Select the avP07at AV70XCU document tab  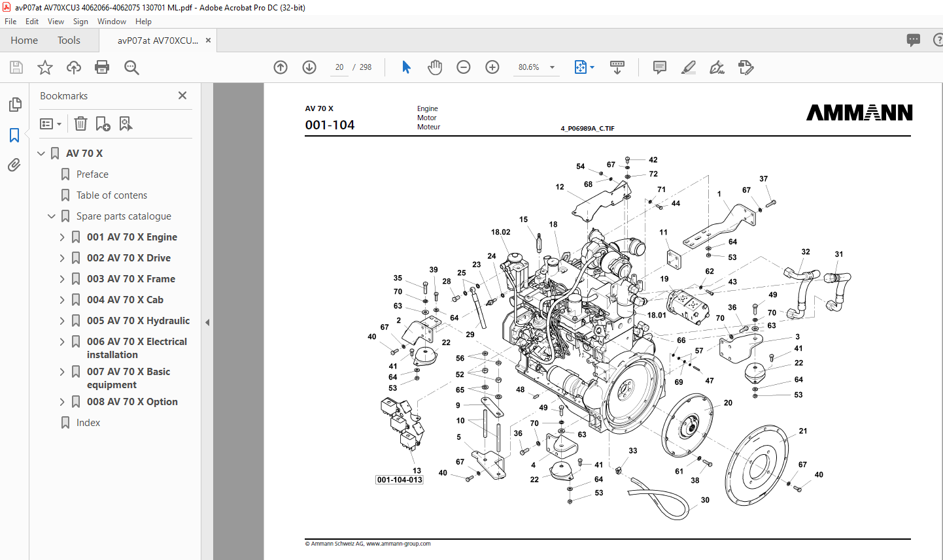point(158,41)
